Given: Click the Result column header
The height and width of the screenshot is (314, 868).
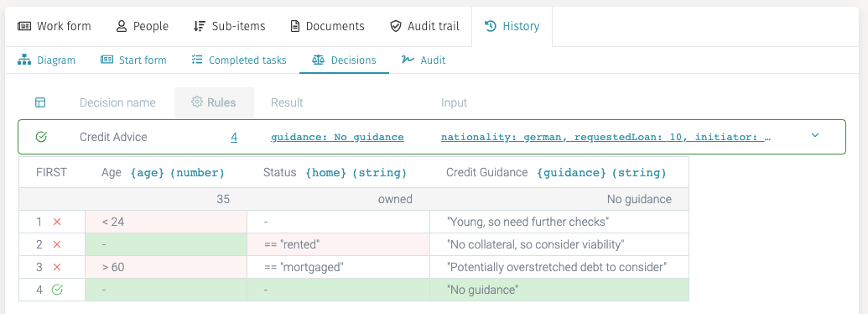Looking at the screenshot, I should [287, 102].
